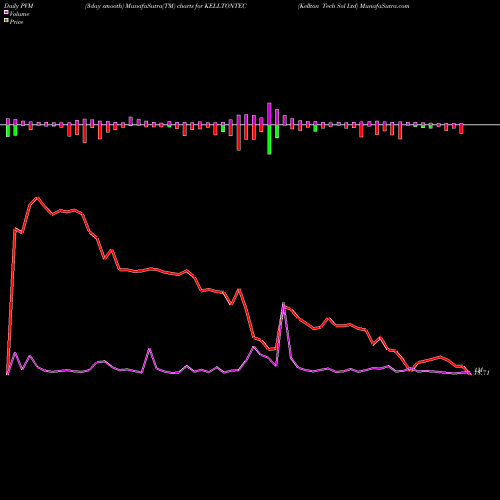Click the Daily PVM title text
The height and width of the screenshot is (500, 500).
19,6
